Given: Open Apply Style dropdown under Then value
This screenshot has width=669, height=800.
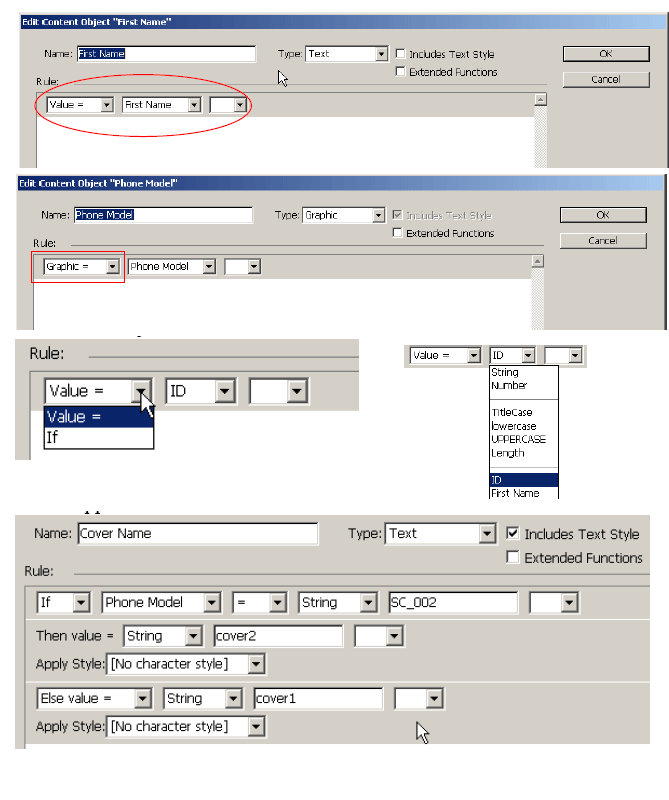Looking at the screenshot, I should click(257, 664).
